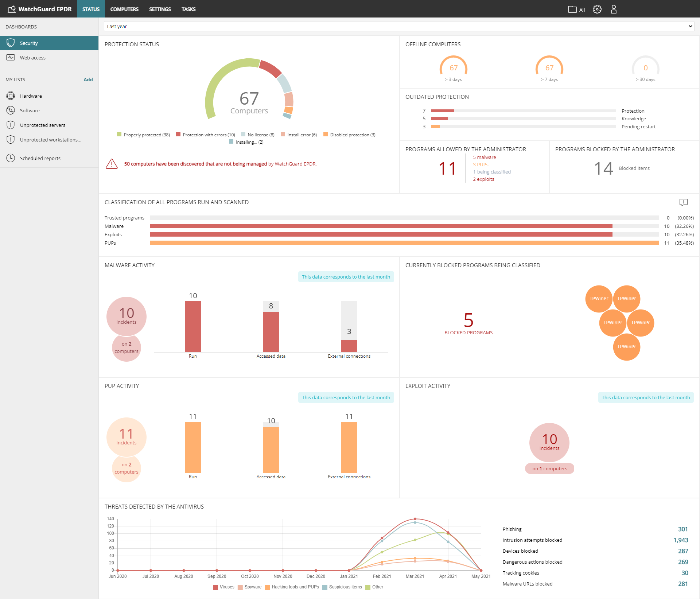
Task: Select the Hardware list icon
Action: pyautogui.click(x=11, y=96)
